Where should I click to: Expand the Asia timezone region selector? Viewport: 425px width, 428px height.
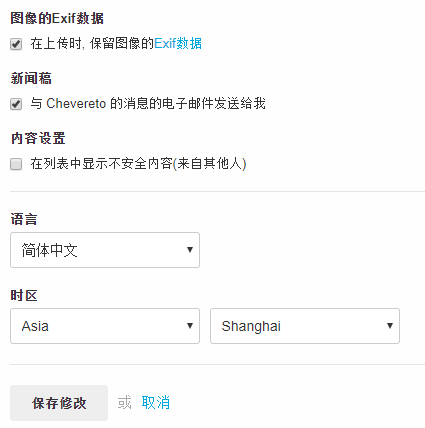click(x=105, y=326)
